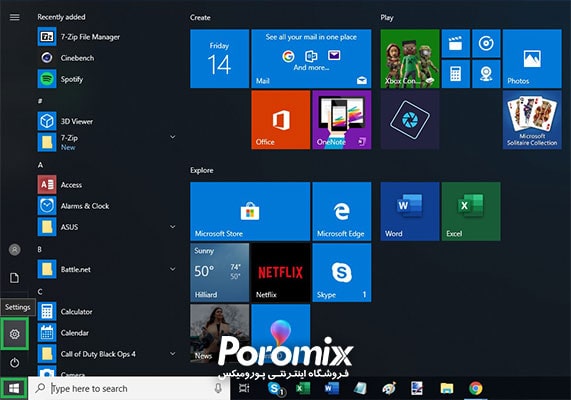
Task: Open Alarms & Clock app
Action: tap(74, 206)
